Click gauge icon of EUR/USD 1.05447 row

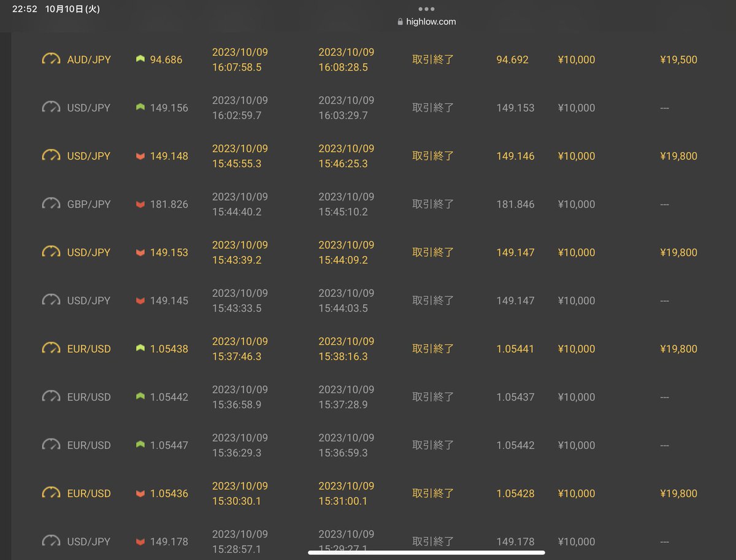coord(51,445)
